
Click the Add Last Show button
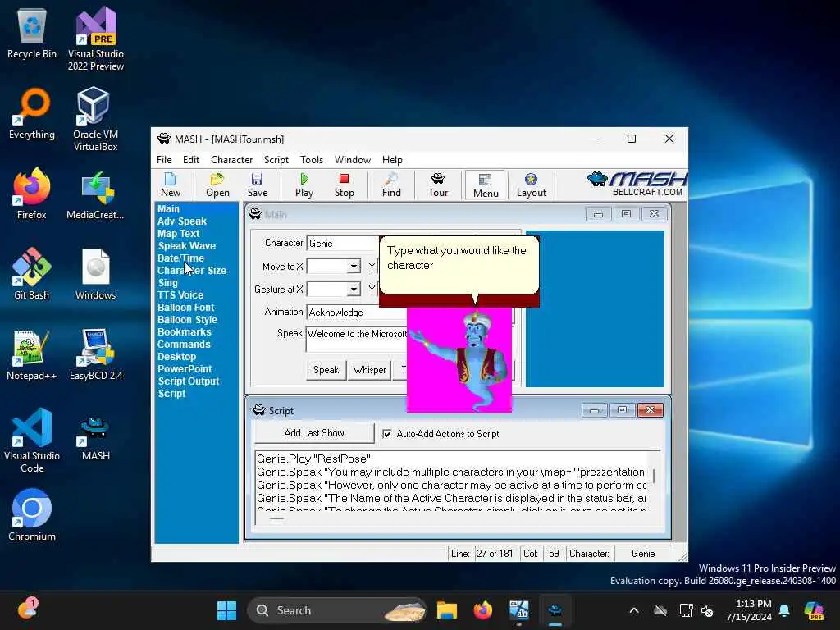pos(314,433)
